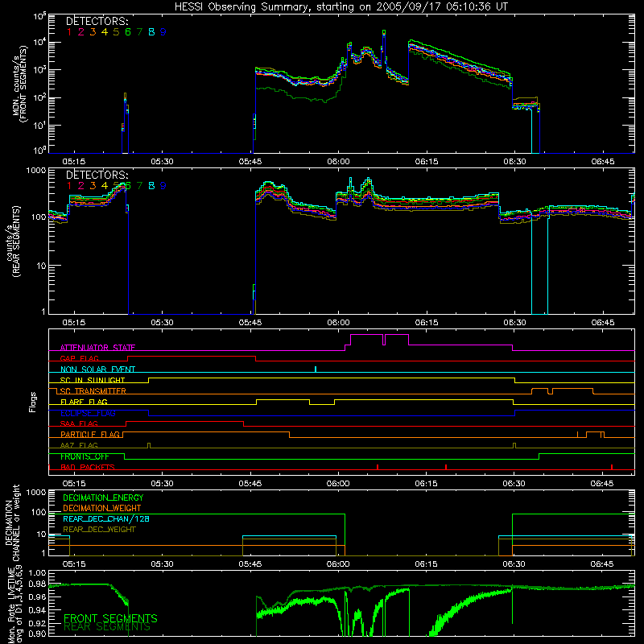644x644 pixels.
Task: Click the 06:45 tick label under Flags panel
Action: (602, 484)
